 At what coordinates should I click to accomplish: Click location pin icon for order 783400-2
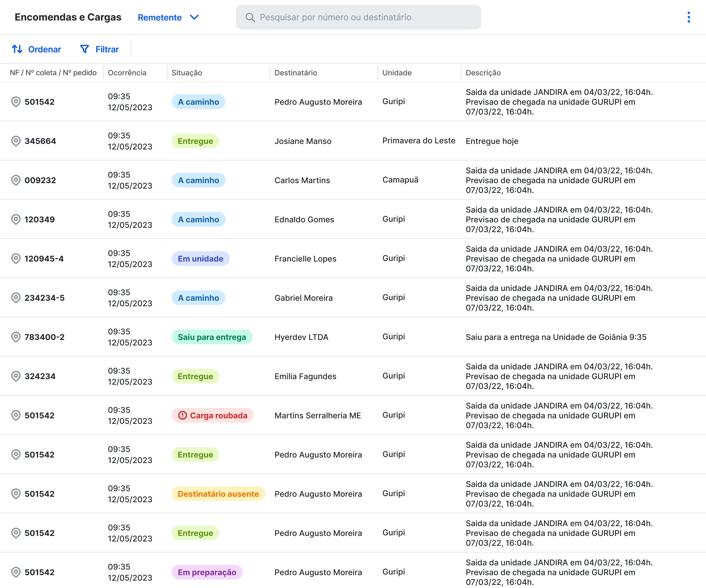(x=16, y=337)
